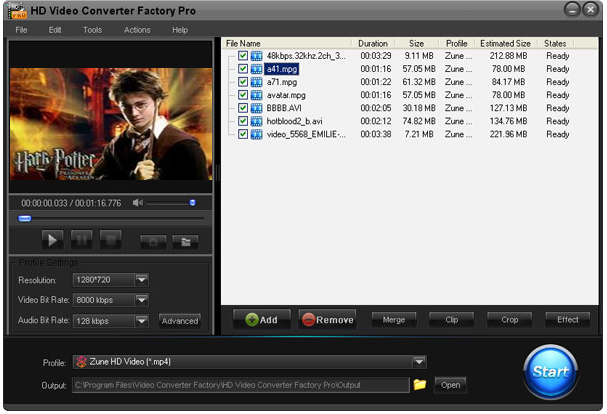
Task: Click the Remove button
Action: (328, 320)
